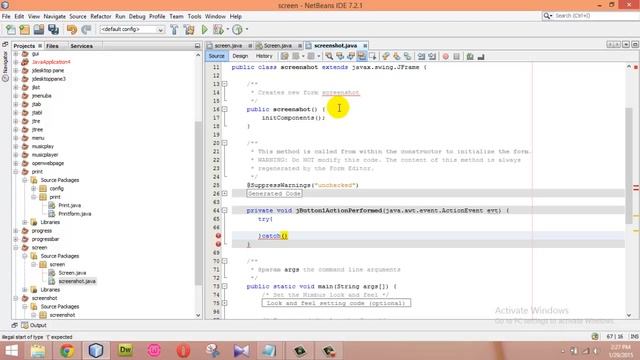Click error marker on catch line
Screen dimensions: 640x360
tap(218, 236)
